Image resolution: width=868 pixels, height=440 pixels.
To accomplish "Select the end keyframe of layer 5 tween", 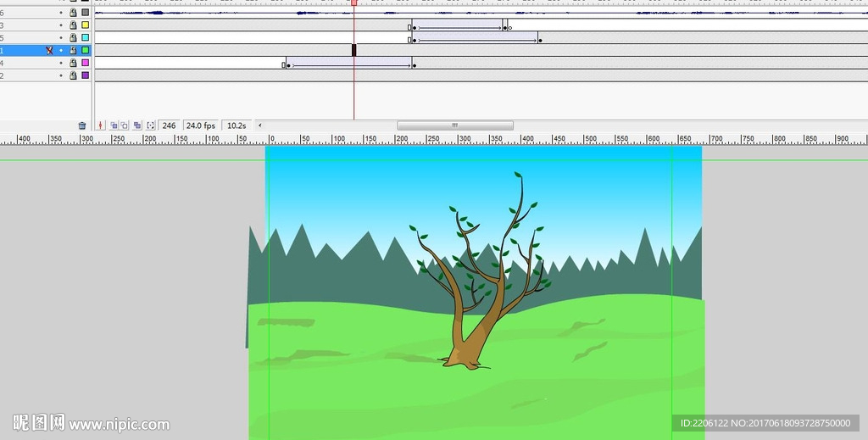I will coord(540,40).
